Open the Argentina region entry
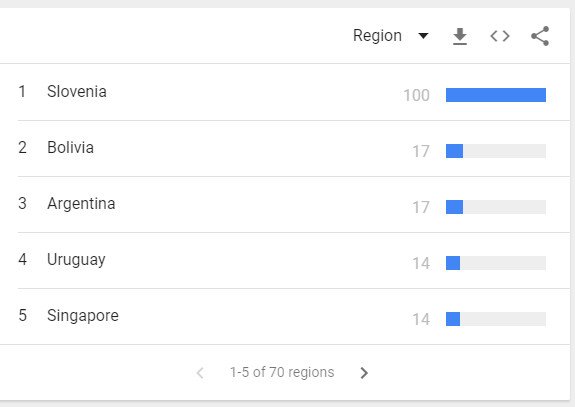Viewport: 575px width, 407px height. click(81, 204)
